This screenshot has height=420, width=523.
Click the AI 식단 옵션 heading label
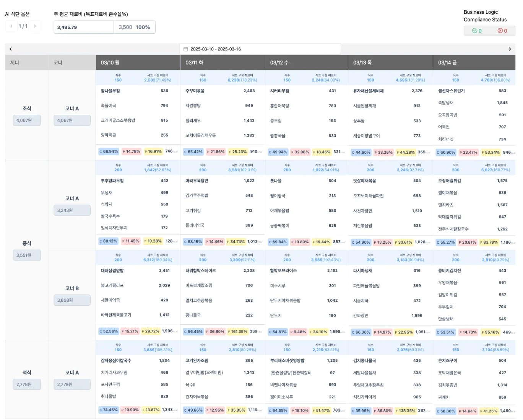point(17,14)
